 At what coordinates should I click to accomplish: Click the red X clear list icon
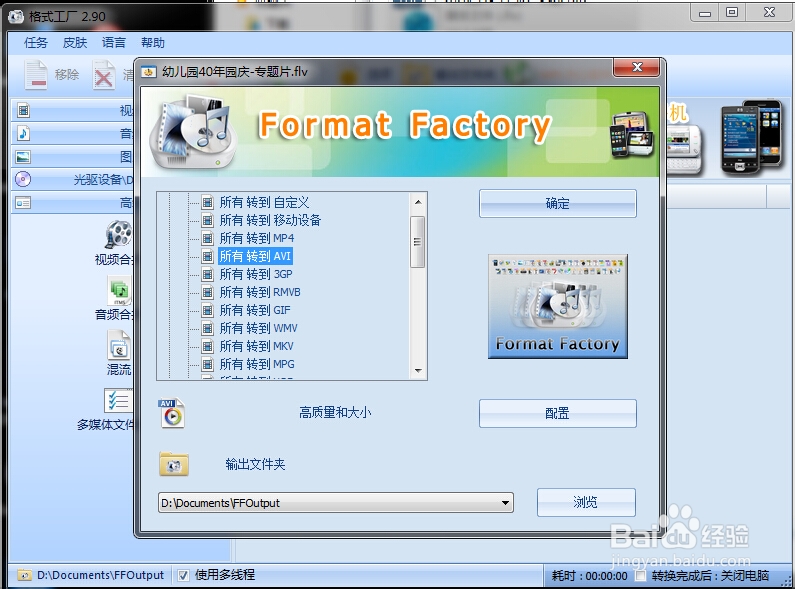point(104,76)
